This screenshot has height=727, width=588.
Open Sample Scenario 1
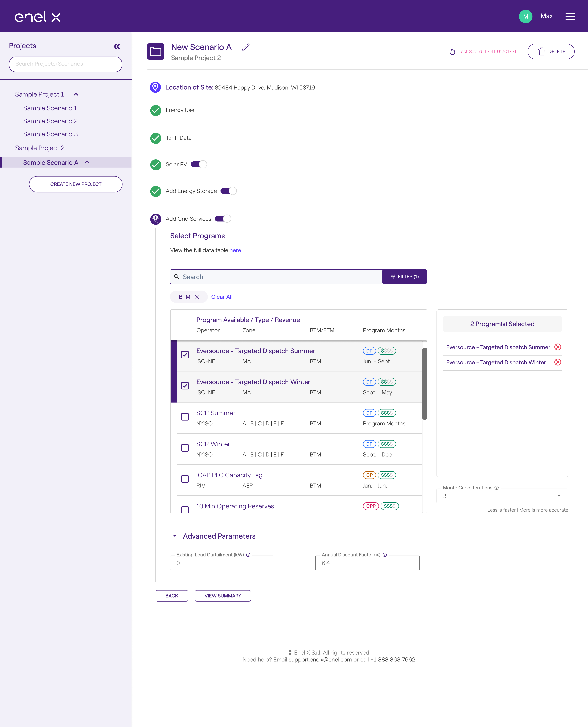coord(50,108)
